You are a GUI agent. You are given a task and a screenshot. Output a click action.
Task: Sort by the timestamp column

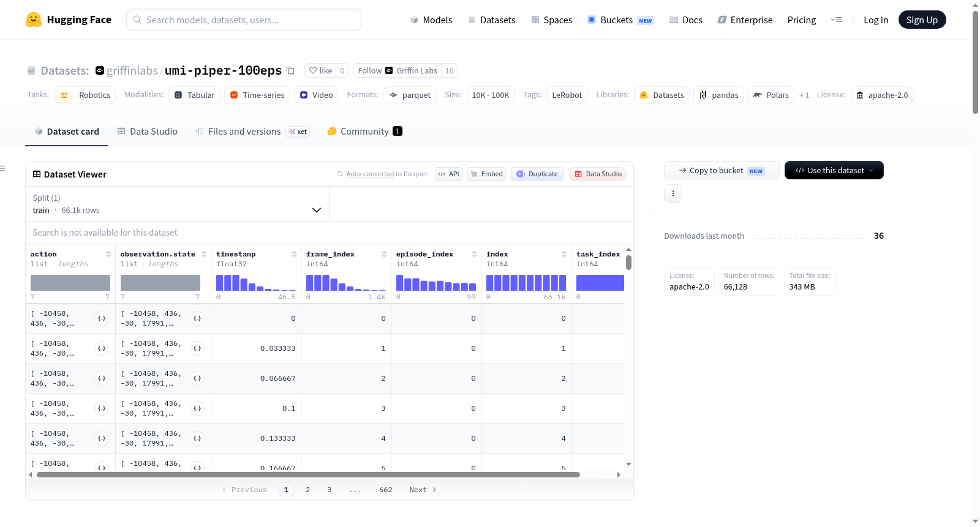point(294,254)
